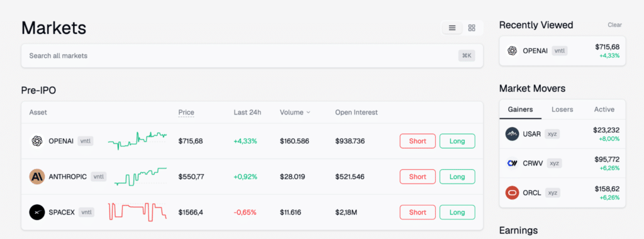Click the ORCL logo icon

[512, 192]
